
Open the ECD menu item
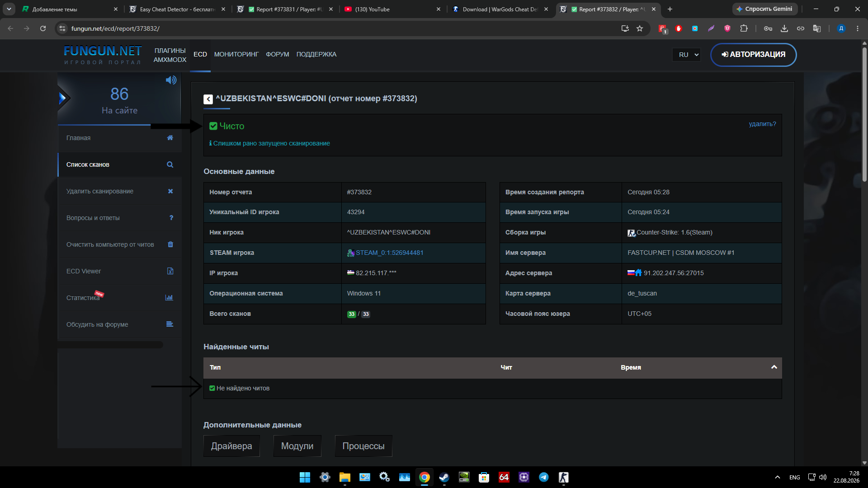pos(200,55)
